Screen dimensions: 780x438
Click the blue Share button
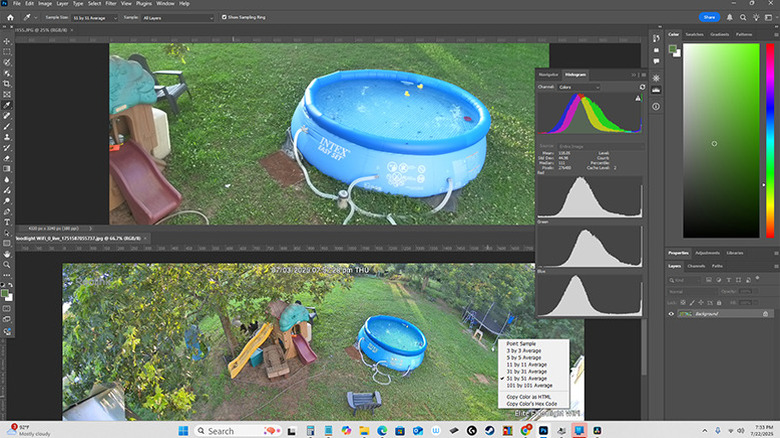click(x=709, y=17)
